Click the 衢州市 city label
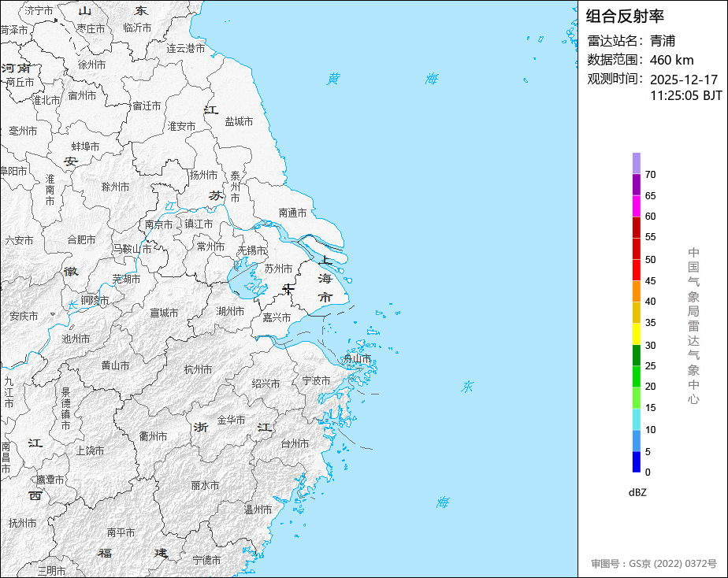Image resolution: width=728 pixels, height=578 pixels. [x=153, y=436]
